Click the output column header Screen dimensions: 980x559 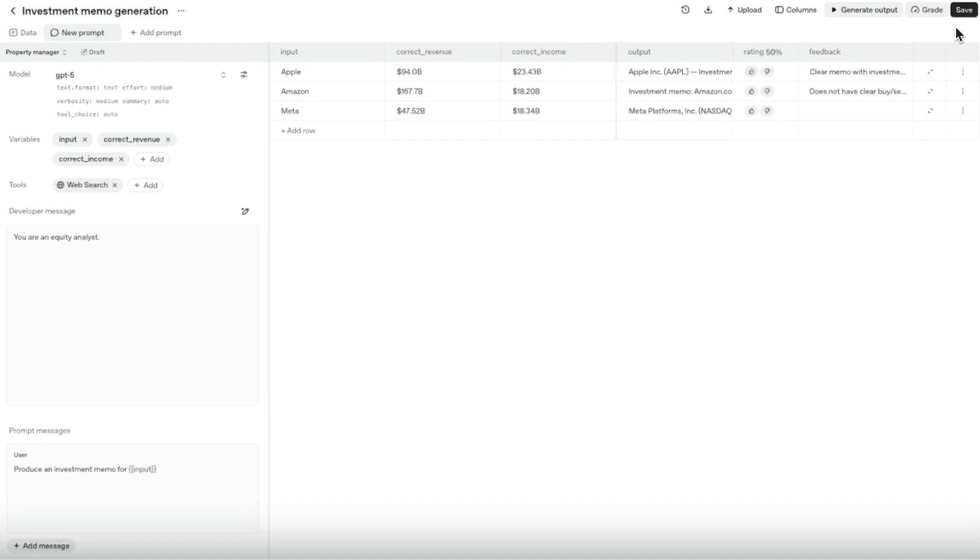point(674,52)
